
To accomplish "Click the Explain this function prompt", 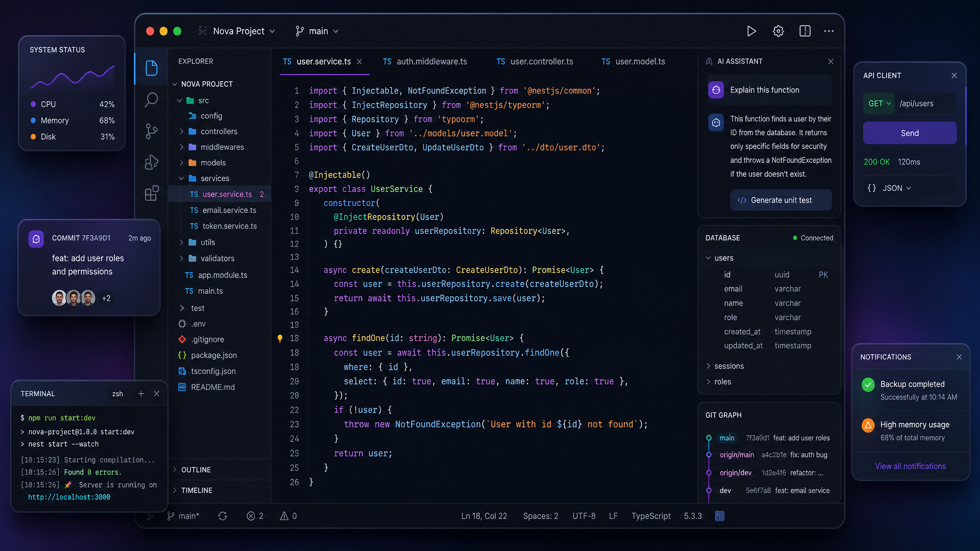I will click(x=769, y=90).
